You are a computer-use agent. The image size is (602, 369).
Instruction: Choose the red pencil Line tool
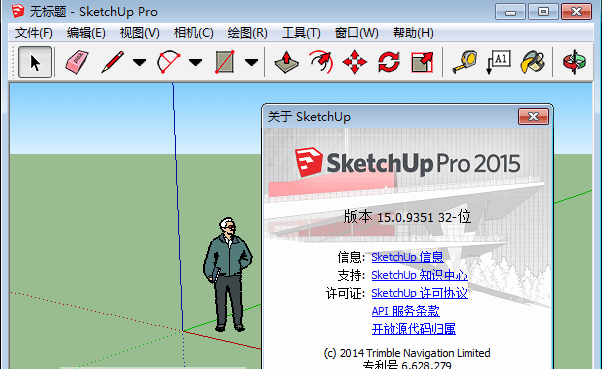[x=112, y=62]
